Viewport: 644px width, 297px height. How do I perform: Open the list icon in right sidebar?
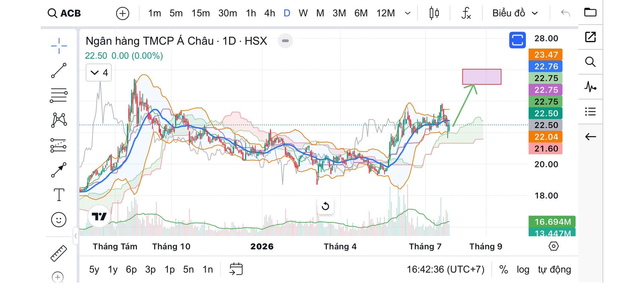coord(590,112)
